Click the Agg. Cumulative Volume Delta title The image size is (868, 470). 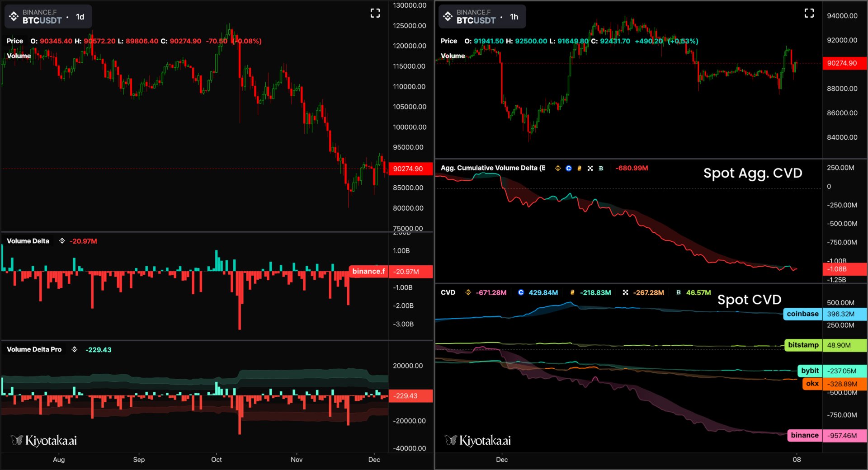(x=493, y=168)
